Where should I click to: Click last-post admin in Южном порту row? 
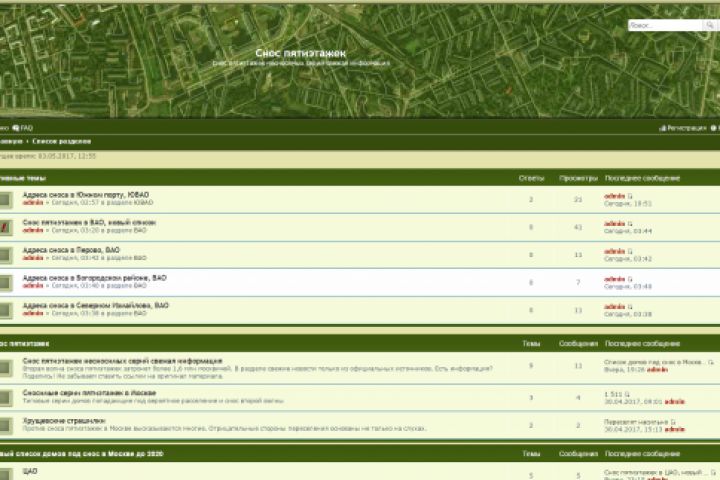614,196
